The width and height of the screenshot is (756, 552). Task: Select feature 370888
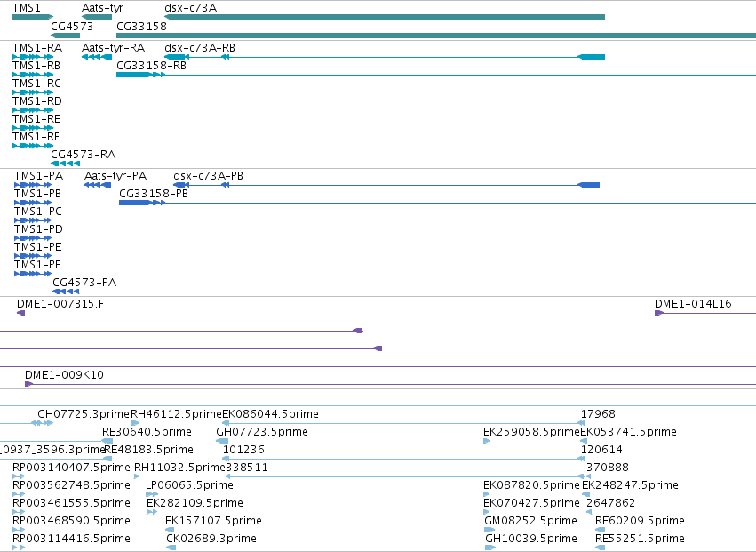click(x=608, y=468)
